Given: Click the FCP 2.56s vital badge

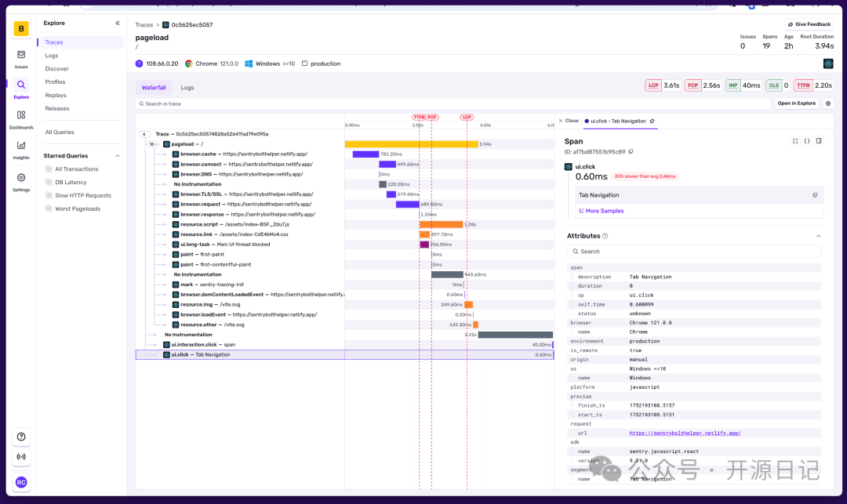Looking at the screenshot, I should click(703, 85).
